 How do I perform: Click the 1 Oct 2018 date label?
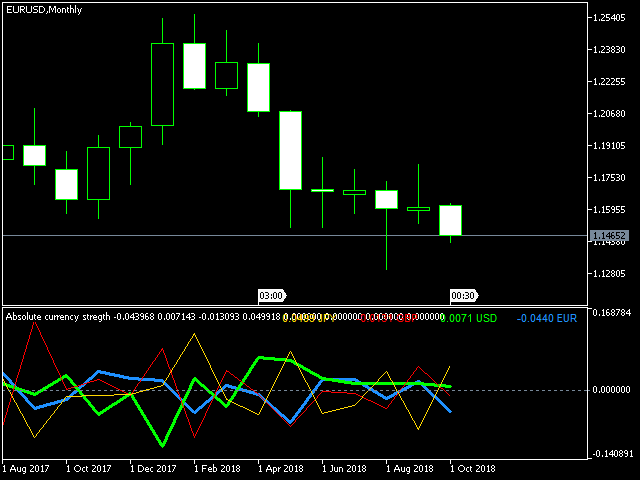pyautogui.click(x=470, y=467)
